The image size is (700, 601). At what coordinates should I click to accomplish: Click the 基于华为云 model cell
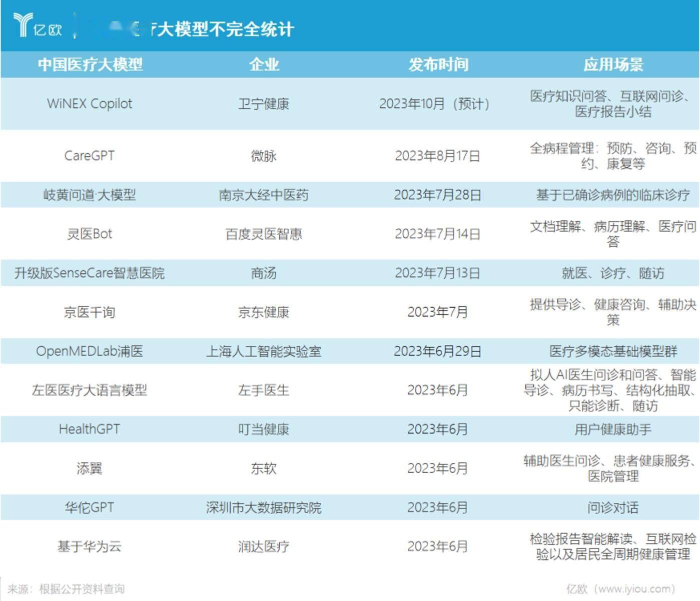(x=90, y=546)
